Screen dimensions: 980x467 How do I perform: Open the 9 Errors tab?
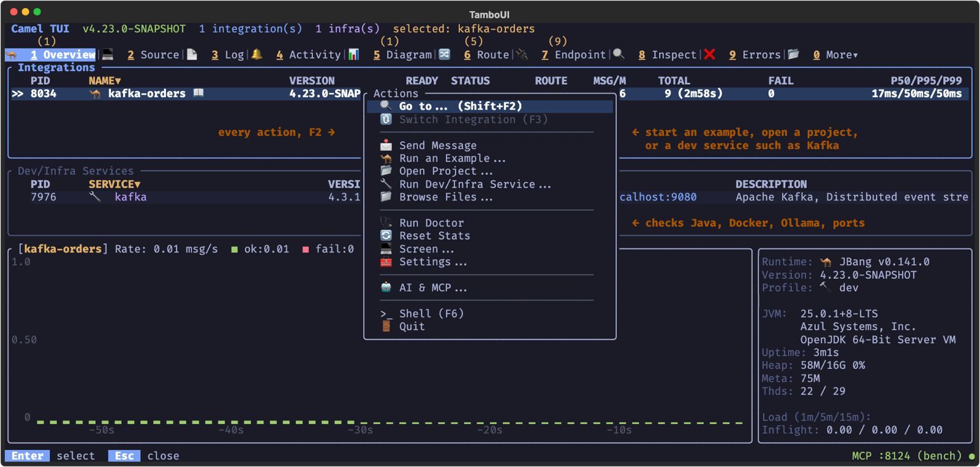755,55
